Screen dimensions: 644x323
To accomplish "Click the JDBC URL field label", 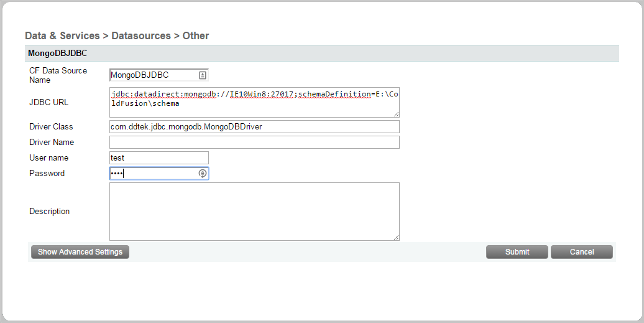I will pyautogui.click(x=49, y=102).
